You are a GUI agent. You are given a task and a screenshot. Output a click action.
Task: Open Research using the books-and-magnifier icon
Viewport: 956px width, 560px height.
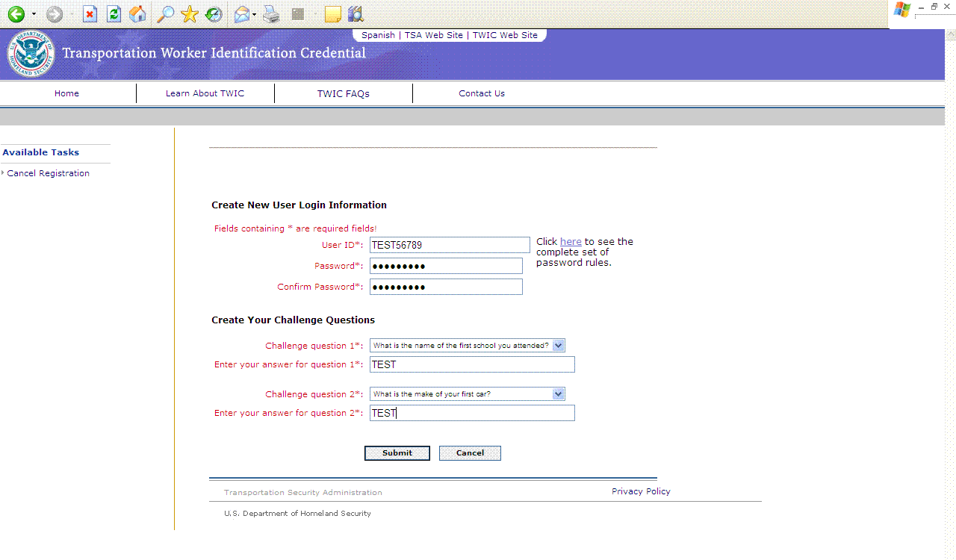pyautogui.click(x=356, y=14)
